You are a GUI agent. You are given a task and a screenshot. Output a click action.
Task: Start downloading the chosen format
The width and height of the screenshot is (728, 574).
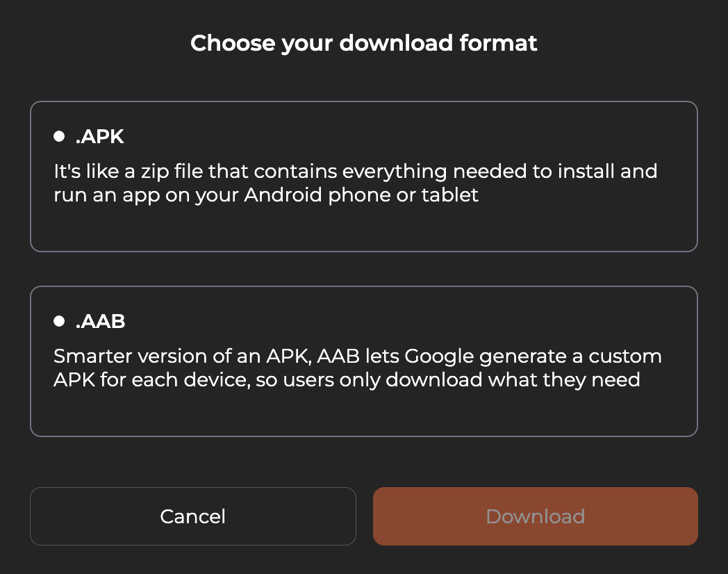pyautogui.click(x=535, y=516)
